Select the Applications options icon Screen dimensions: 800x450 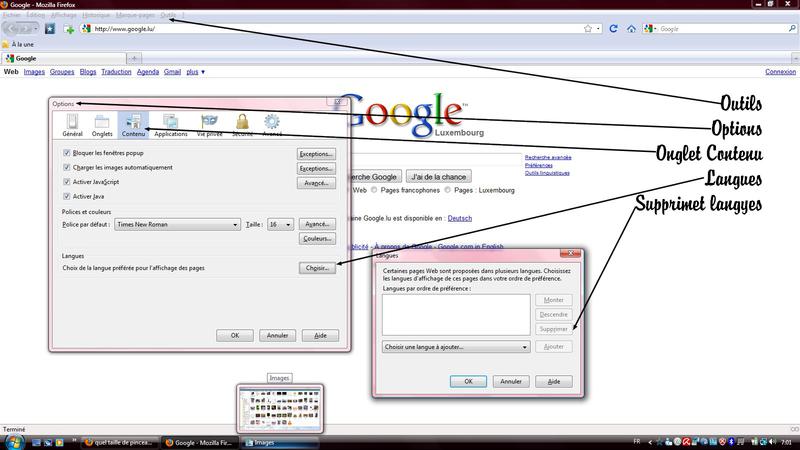point(170,124)
